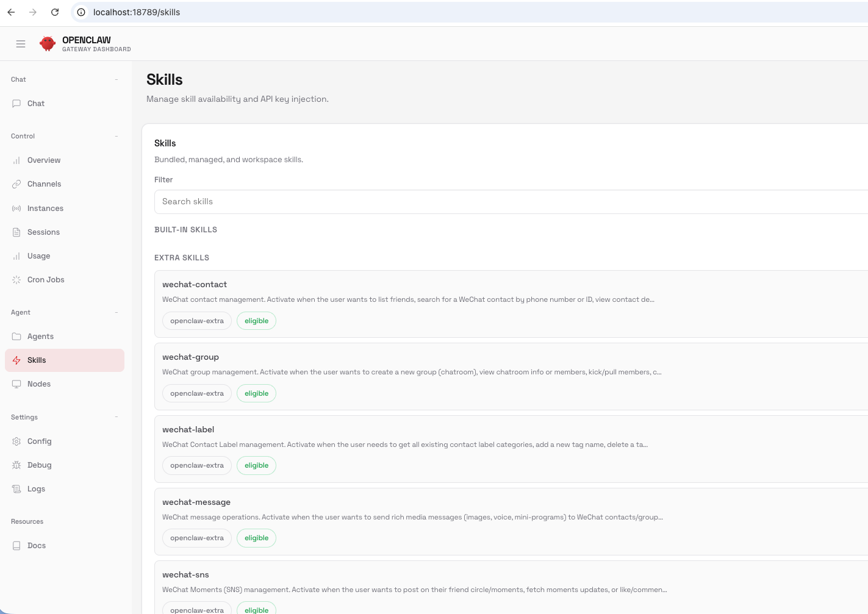The width and height of the screenshot is (868, 614).
Task: Click the eligible badge on wechat-contact
Action: point(256,320)
